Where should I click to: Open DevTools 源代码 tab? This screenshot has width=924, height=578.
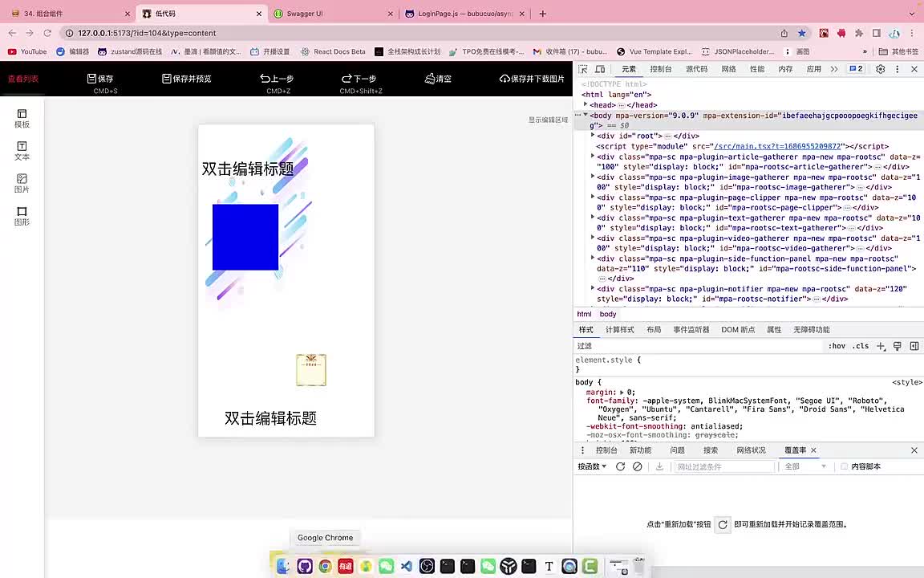[x=696, y=69]
